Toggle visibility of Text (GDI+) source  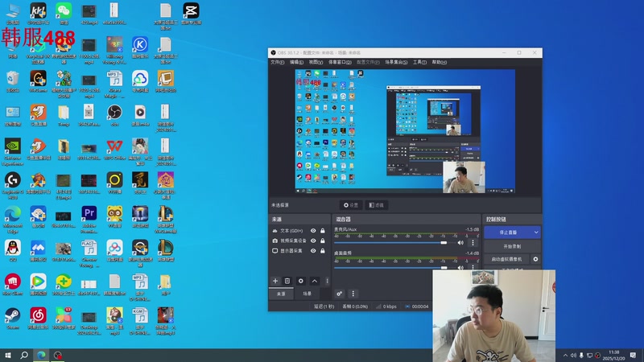tap(313, 231)
